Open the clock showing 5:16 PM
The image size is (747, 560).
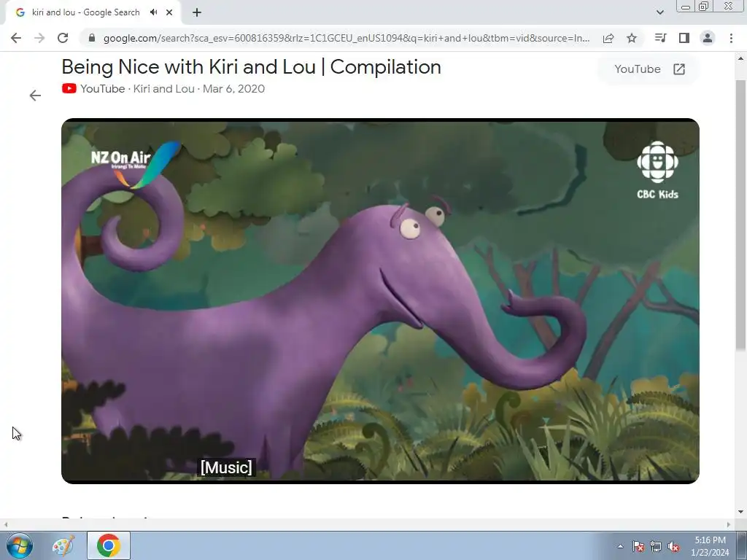point(710,546)
